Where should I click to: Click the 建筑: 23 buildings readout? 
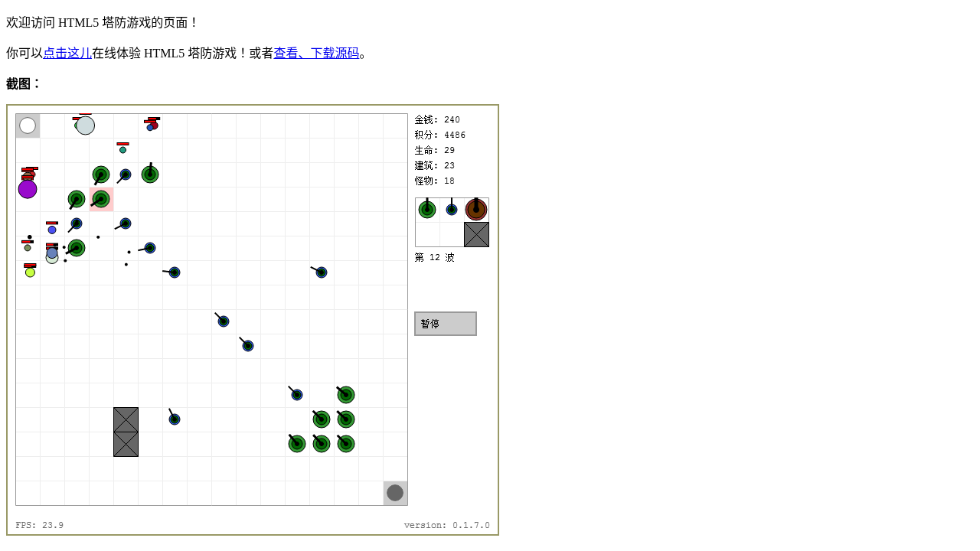pos(435,166)
